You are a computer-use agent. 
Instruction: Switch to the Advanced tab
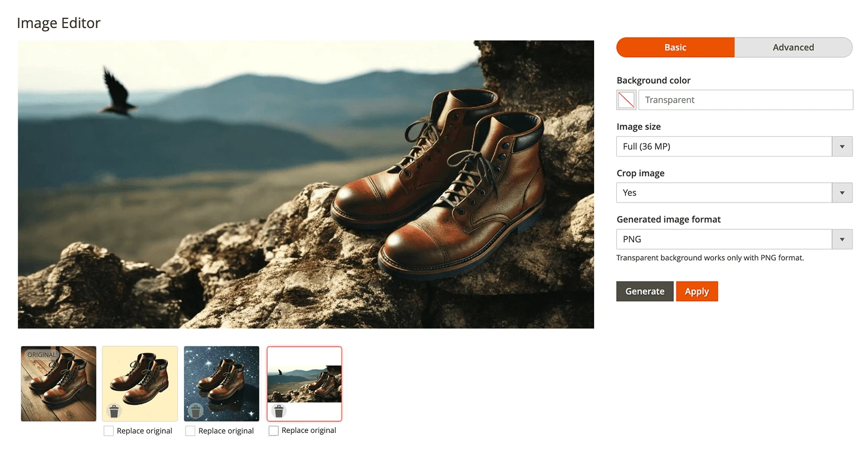click(793, 47)
